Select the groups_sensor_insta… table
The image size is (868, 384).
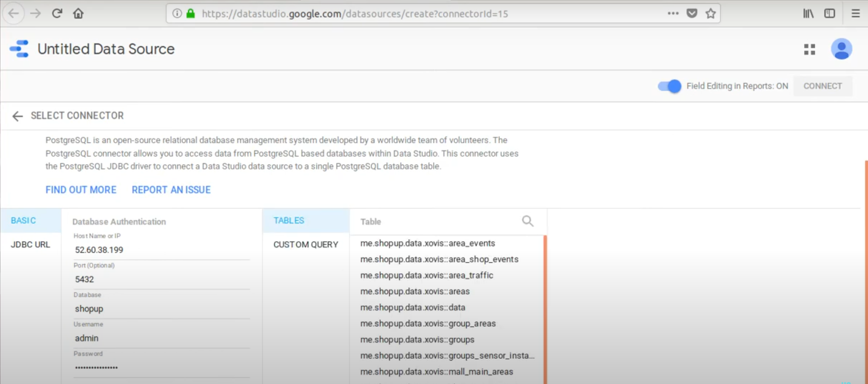pyautogui.click(x=447, y=355)
